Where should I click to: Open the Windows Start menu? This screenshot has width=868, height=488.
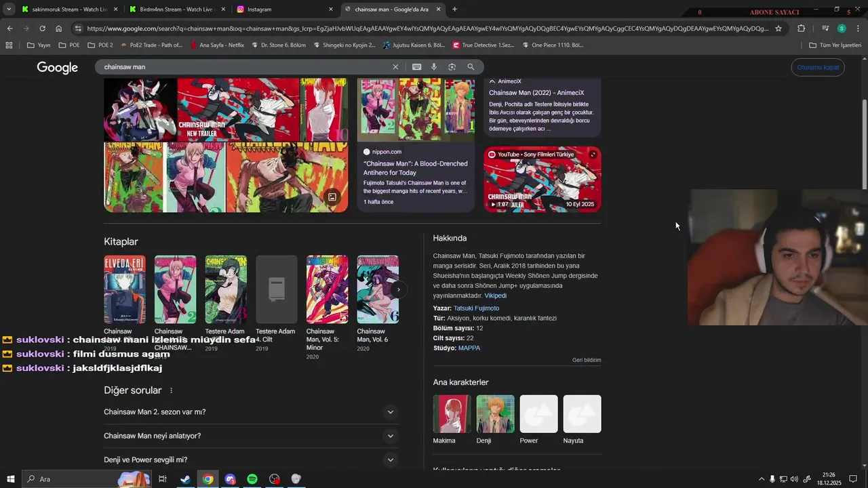(10, 479)
